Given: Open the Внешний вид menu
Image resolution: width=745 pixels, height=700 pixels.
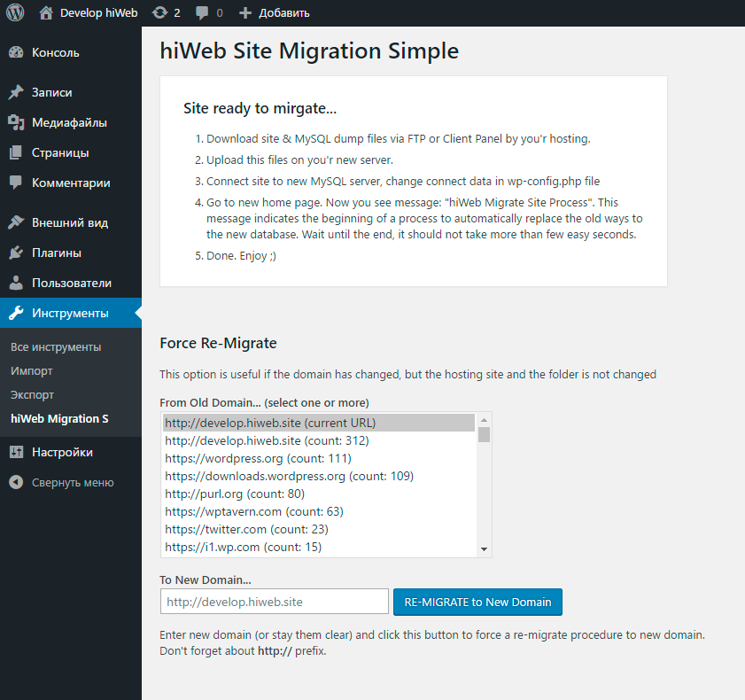Looking at the screenshot, I should pyautogui.click(x=70, y=222).
